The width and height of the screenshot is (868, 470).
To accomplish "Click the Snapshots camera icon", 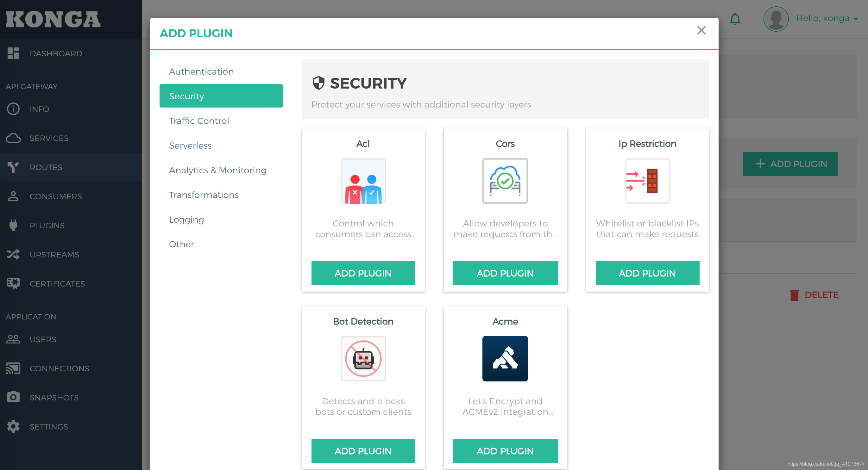I will 13,397.
